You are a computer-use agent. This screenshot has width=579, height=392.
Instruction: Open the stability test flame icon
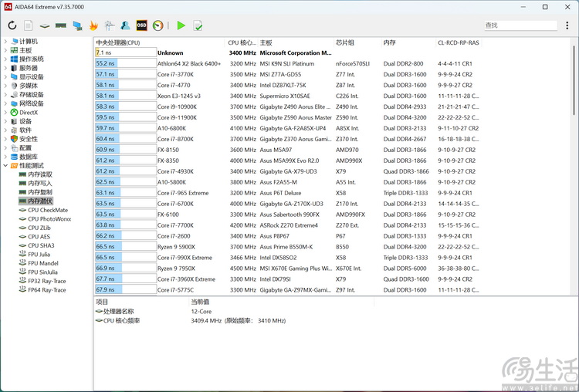(93, 25)
